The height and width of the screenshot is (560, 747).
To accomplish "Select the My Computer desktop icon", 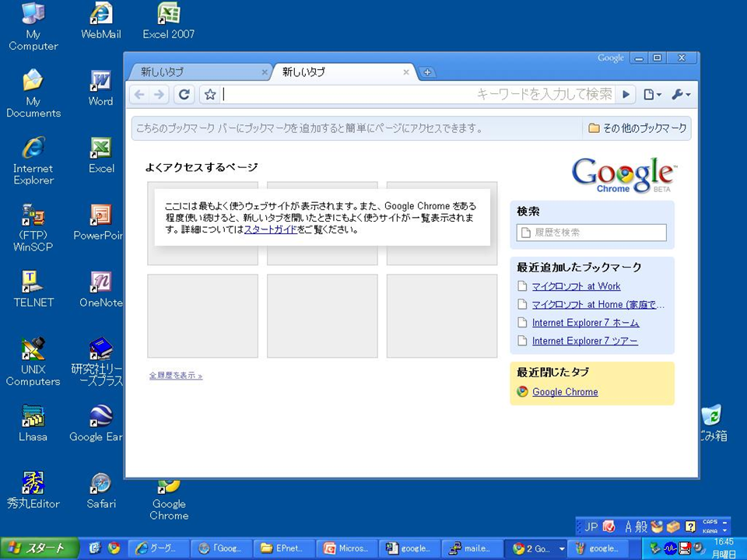I will (x=33, y=26).
